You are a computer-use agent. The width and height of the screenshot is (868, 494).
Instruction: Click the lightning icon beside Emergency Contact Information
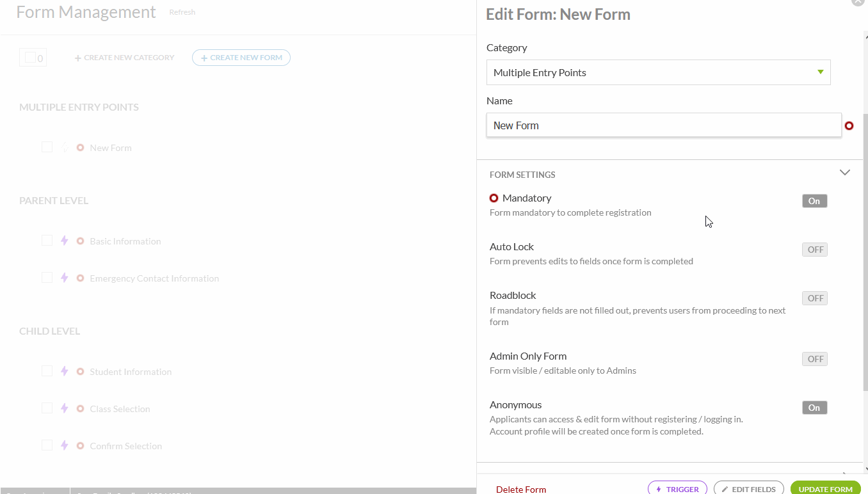coord(64,278)
